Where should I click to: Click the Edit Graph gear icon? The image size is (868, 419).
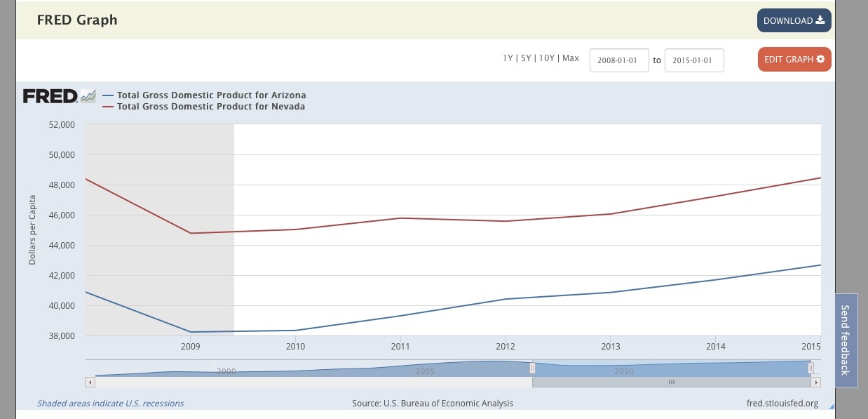[820, 59]
